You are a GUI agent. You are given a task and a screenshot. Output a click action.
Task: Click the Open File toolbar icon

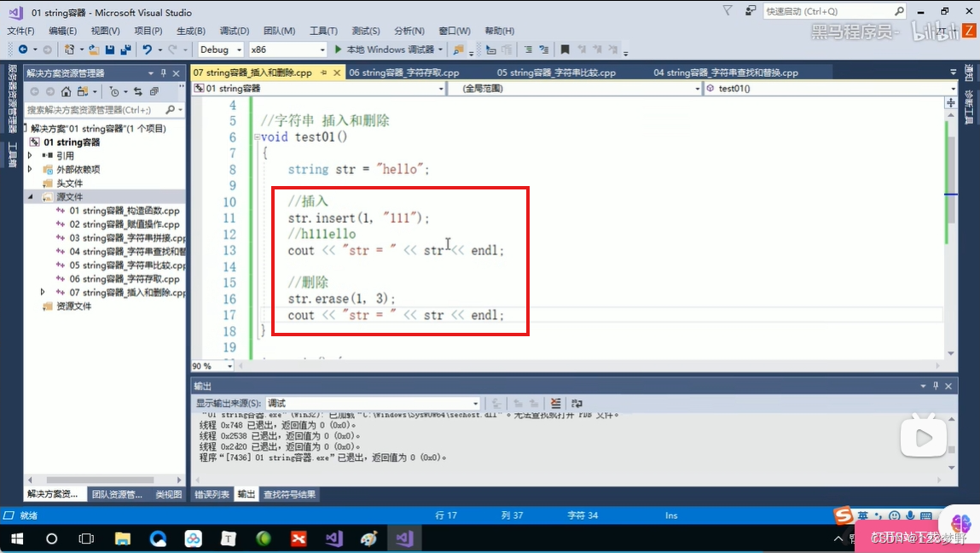[94, 49]
